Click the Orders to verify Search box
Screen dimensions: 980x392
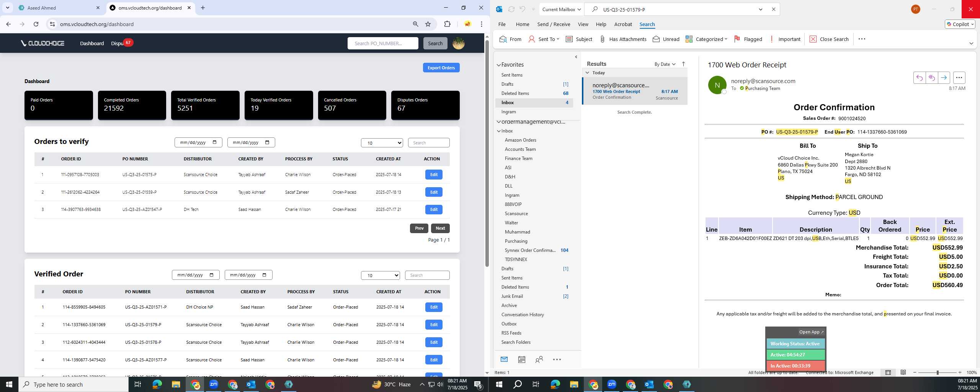pyautogui.click(x=429, y=143)
